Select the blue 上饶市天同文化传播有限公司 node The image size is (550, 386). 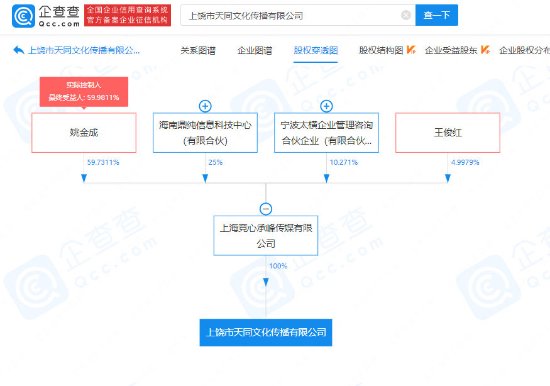point(266,332)
